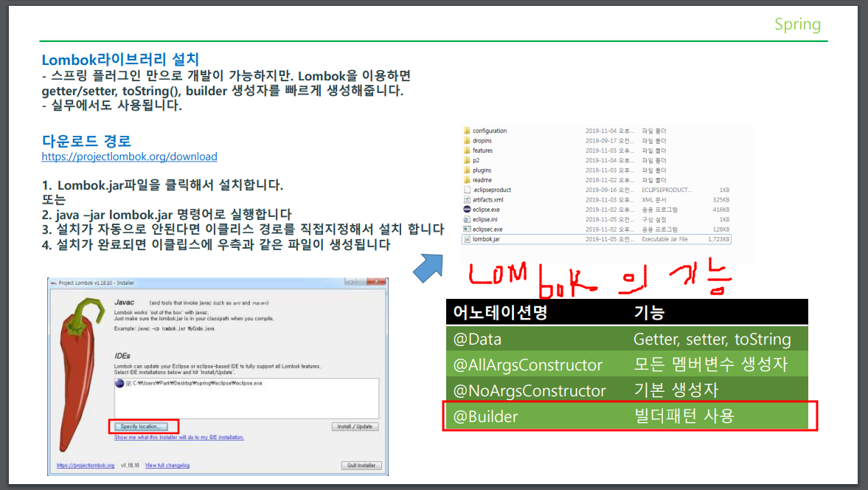Click the eclipsec.exe application icon
Image resolution: width=868 pixels, height=490 pixels.
pos(467,230)
